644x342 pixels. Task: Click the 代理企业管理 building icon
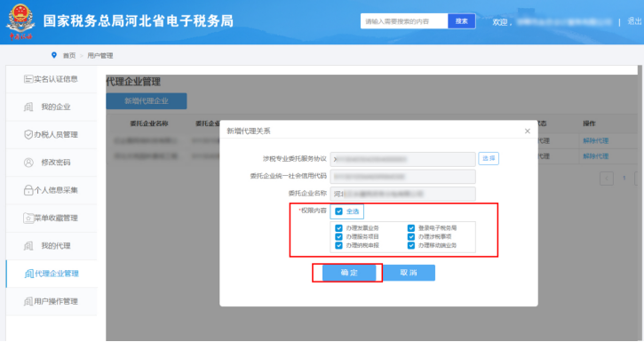[x=29, y=274]
